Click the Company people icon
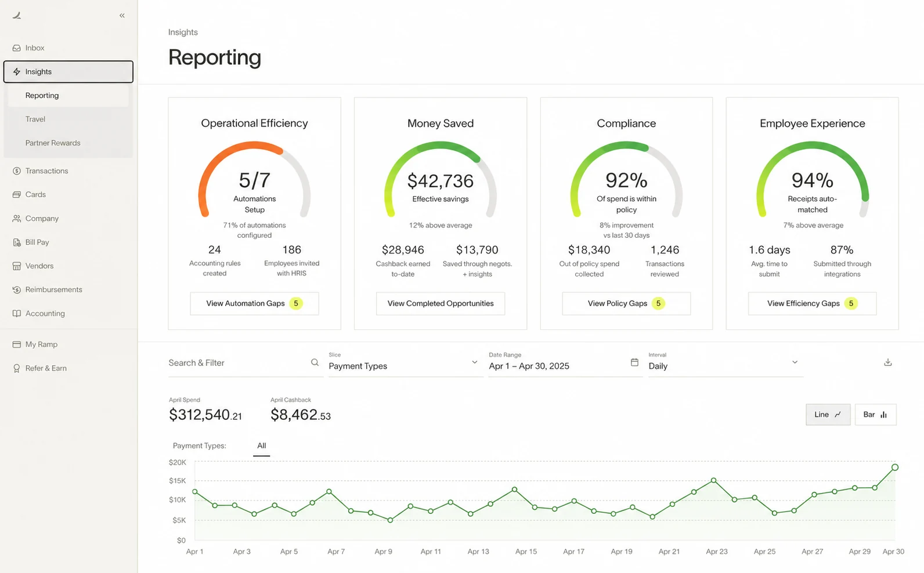 coord(17,219)
